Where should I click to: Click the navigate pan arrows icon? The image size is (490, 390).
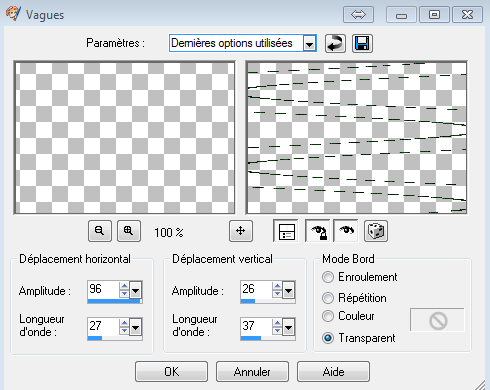pos(241,231)
